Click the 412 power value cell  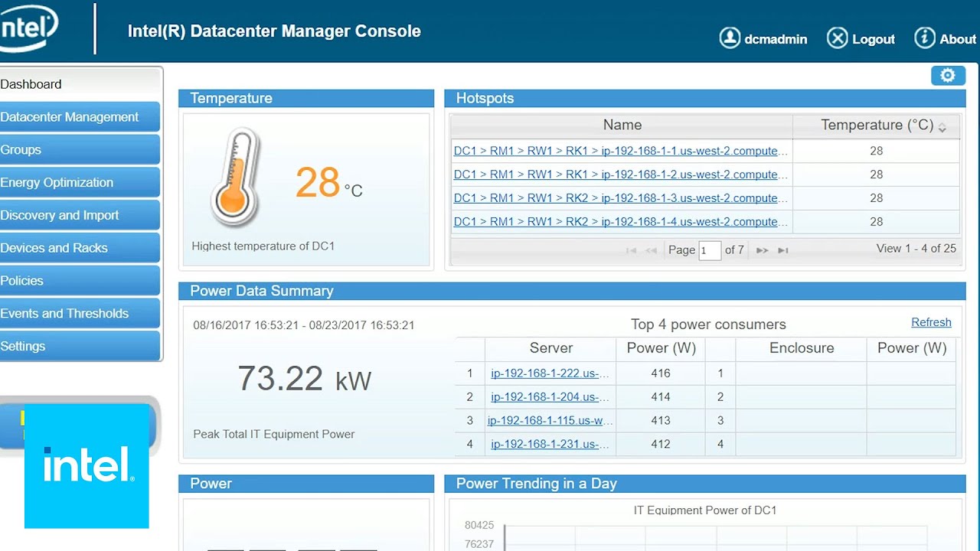click(660, 445)
